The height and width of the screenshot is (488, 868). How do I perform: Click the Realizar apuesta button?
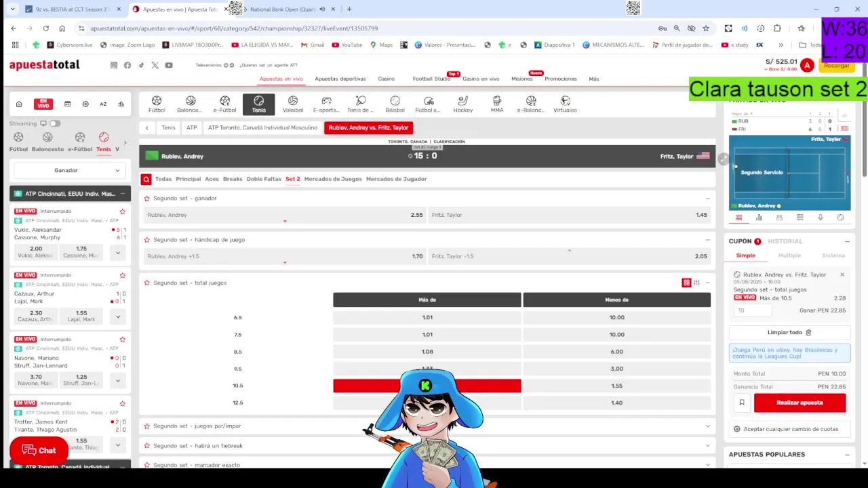point(800,403)
